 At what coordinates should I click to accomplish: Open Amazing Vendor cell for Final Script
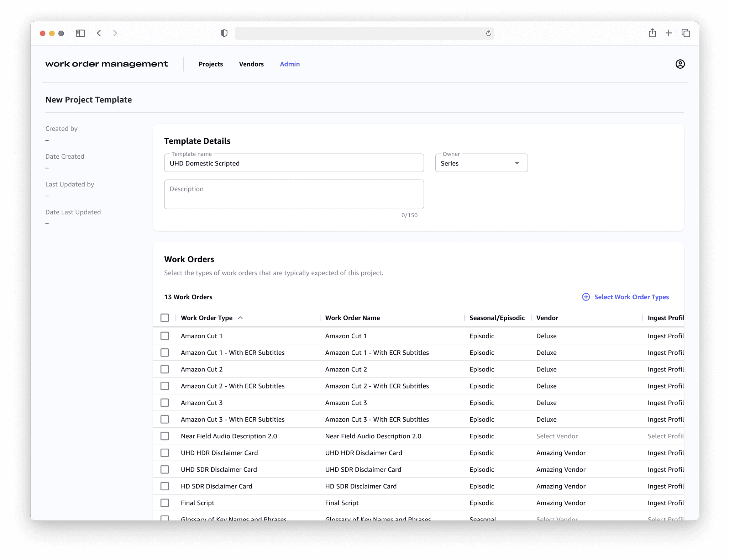561,503
